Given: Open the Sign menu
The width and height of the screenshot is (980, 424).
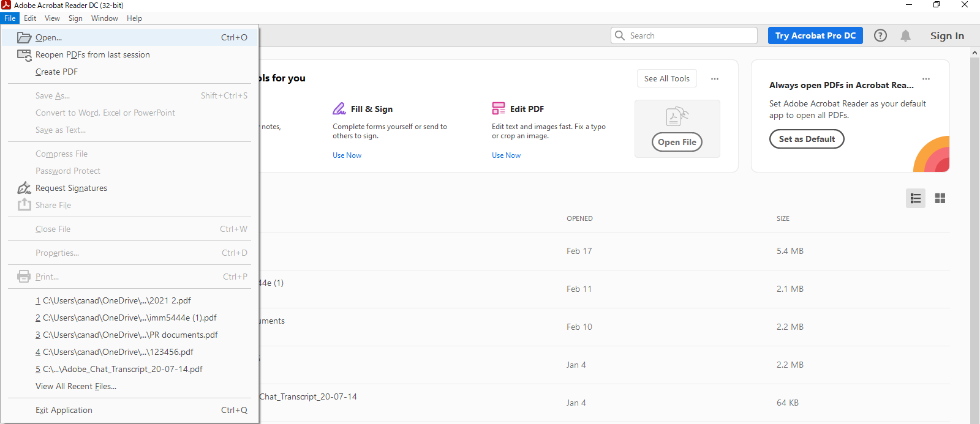Looking at the screenshot, I should pos(75,18).
